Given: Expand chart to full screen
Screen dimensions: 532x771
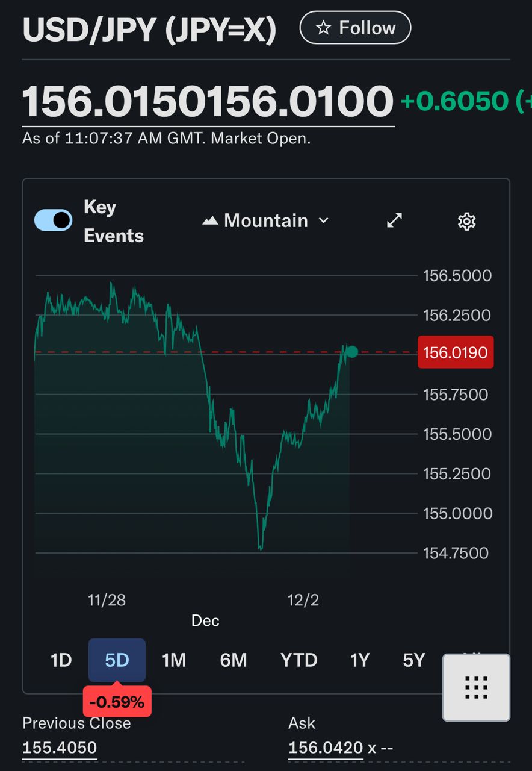Looking at the screenshot, I should click(394, 221).
